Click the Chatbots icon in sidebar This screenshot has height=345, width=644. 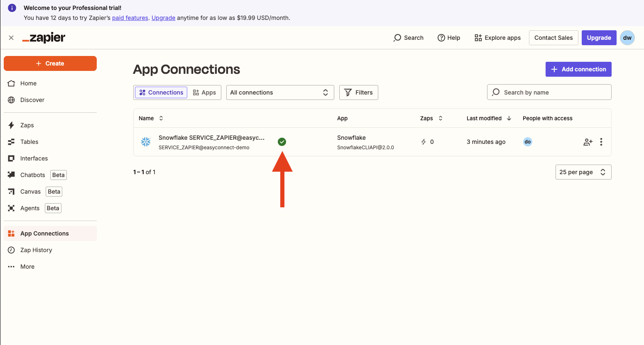pyautogui.click(x=11, y=175)
